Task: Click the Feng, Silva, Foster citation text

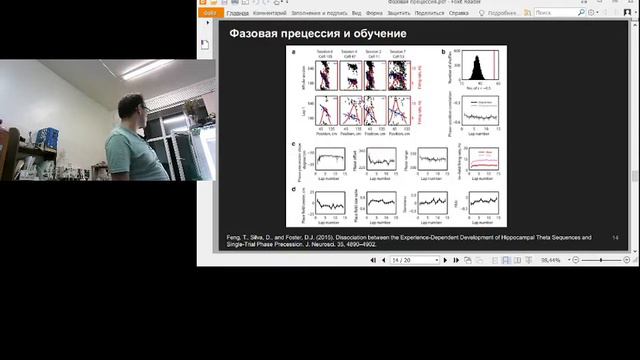Action: pos(409,241)
